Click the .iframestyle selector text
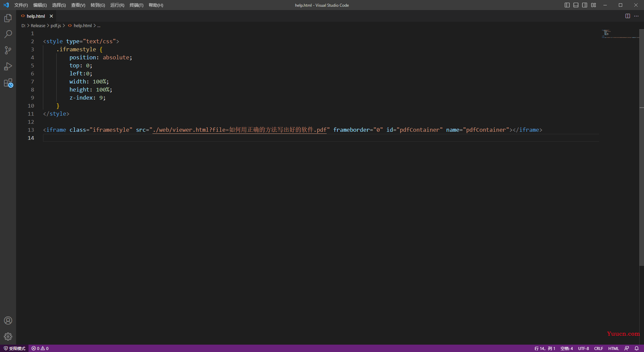Image resolution: width=644 pixels, height=352 pixels. click(76, 49)
